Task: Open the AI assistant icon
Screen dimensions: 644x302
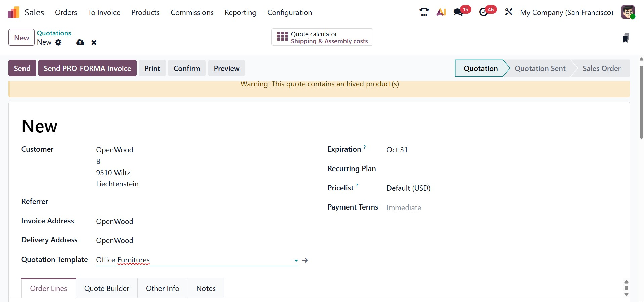Action: [441, 12]
